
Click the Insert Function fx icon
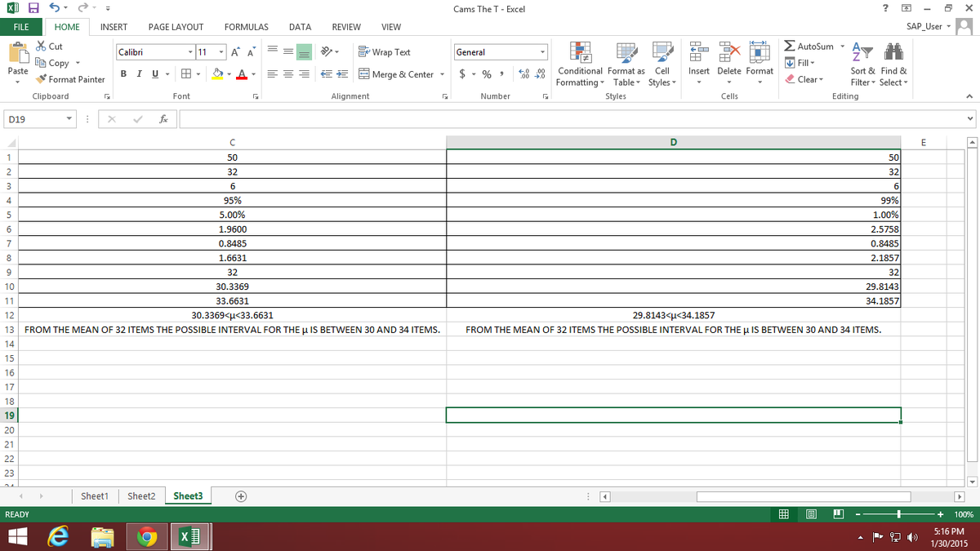tap(164, 120)
